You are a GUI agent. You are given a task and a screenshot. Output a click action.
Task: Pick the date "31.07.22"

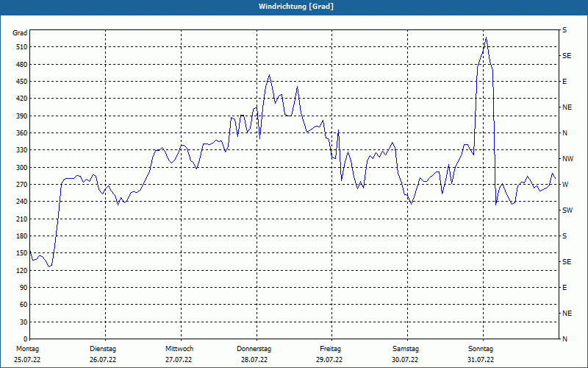tap(481, 360)
